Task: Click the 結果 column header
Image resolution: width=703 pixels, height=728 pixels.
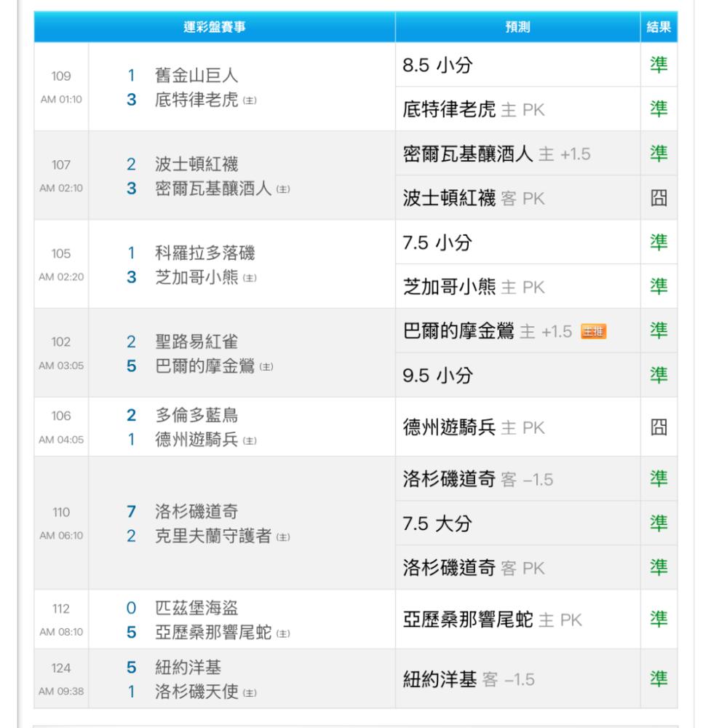Action: [659, 27]
